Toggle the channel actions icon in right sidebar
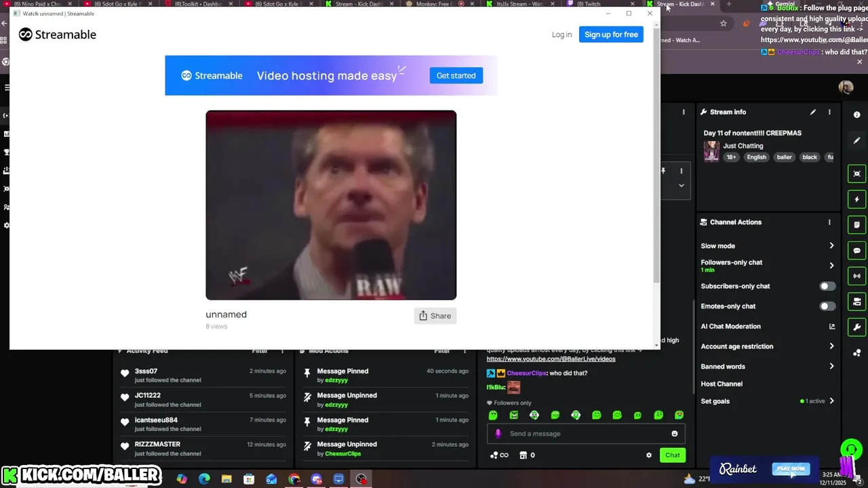Screen dimensions: 868x488 coord(857,302)
